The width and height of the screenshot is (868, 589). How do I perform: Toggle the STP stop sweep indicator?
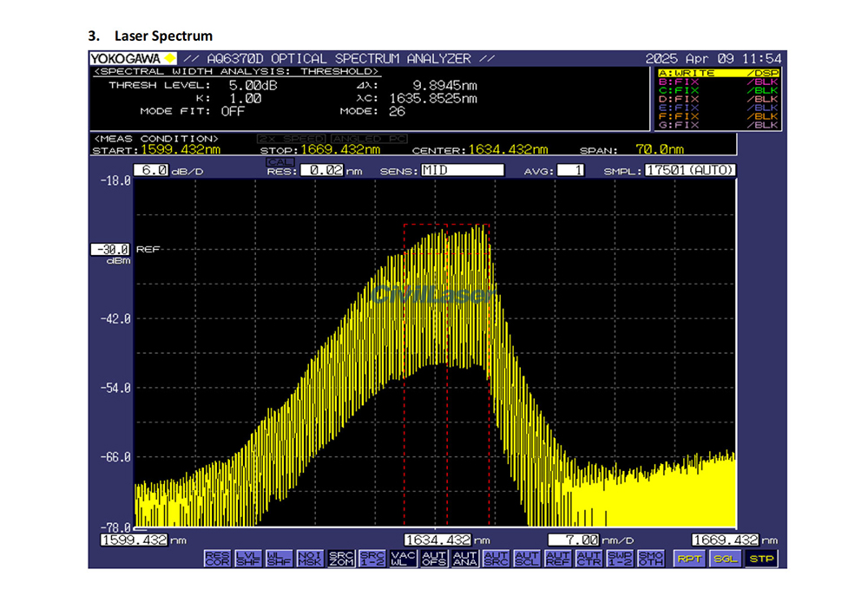760,559
